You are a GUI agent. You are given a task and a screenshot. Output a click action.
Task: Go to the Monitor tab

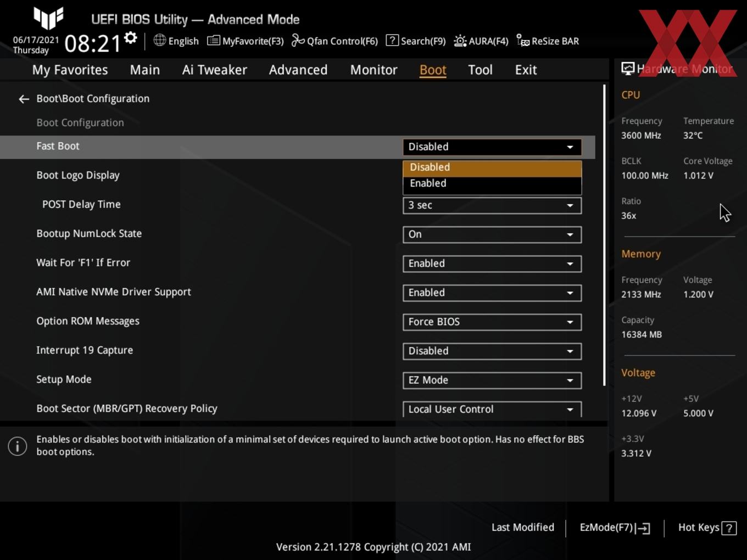[x=374, y=70]
